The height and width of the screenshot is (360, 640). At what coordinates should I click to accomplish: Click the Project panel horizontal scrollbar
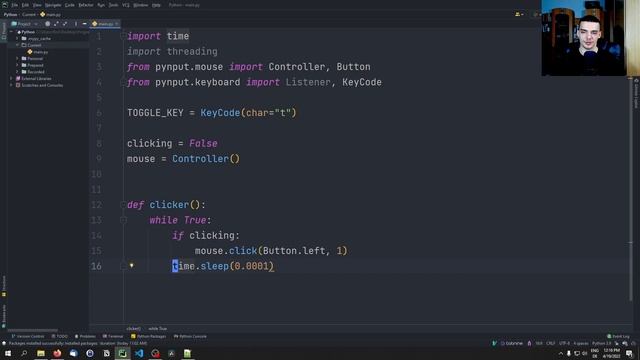pyautogui.click(x=33, y=330)
